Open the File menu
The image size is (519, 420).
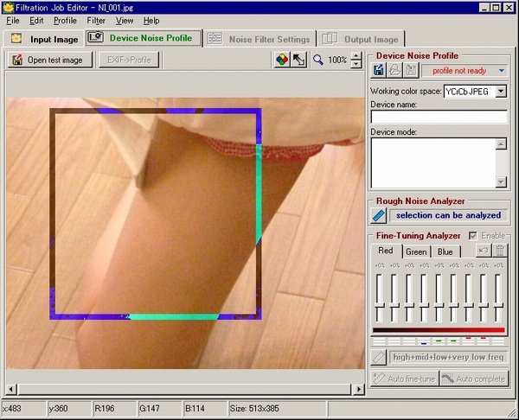pos(13,21)
